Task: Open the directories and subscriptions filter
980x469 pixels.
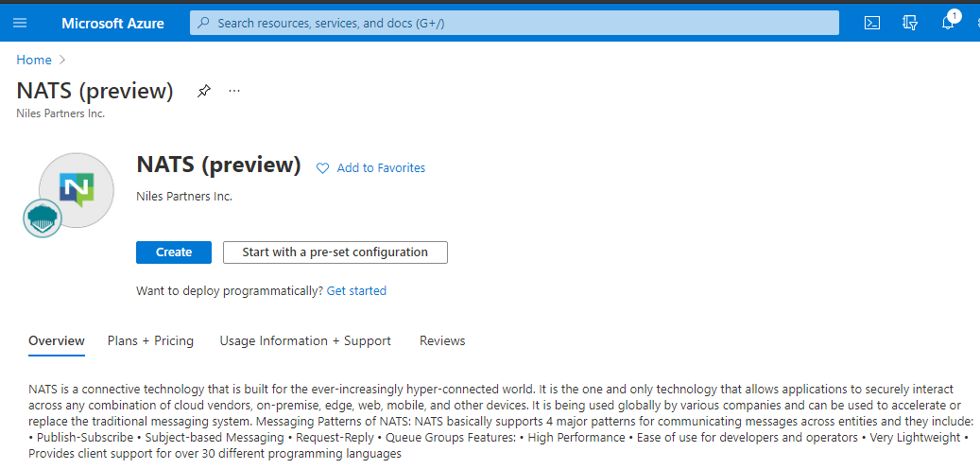Action: click(x=911, y=23)
